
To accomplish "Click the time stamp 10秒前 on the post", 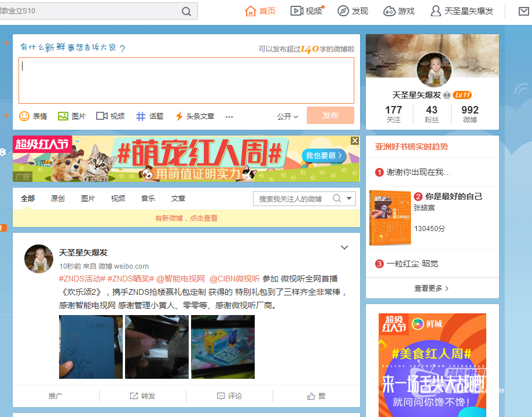I will tap(70, 266).
